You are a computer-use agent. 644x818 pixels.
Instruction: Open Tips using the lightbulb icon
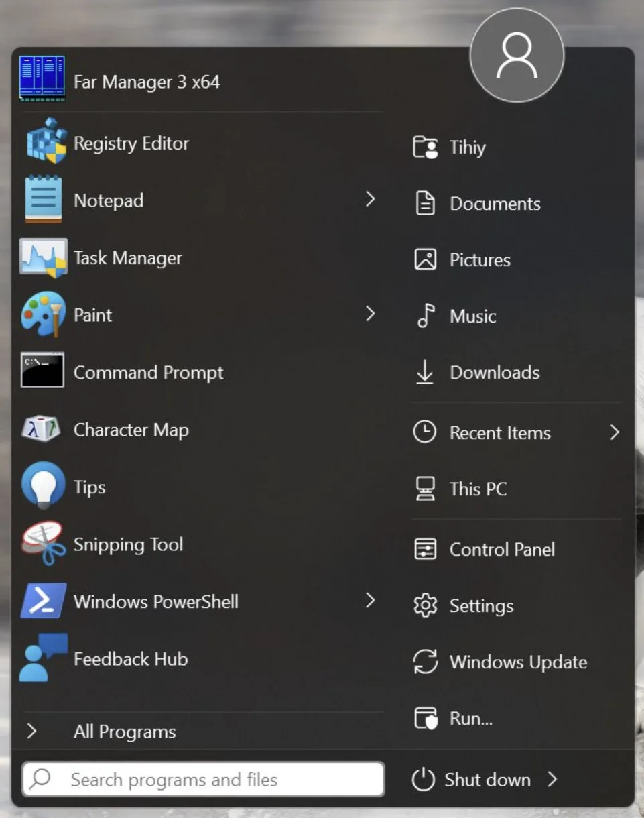44,485
